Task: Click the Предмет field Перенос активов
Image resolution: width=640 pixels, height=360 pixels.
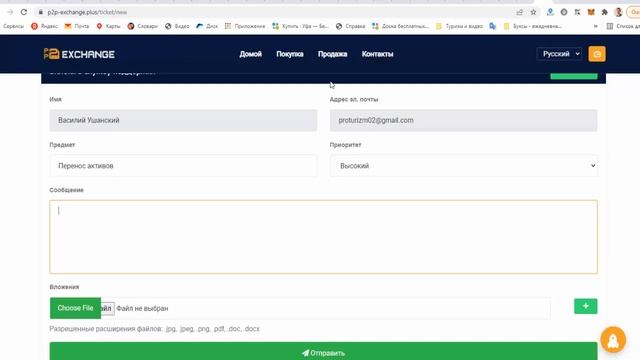Action: pyautogui.click(x=183, y=166)
